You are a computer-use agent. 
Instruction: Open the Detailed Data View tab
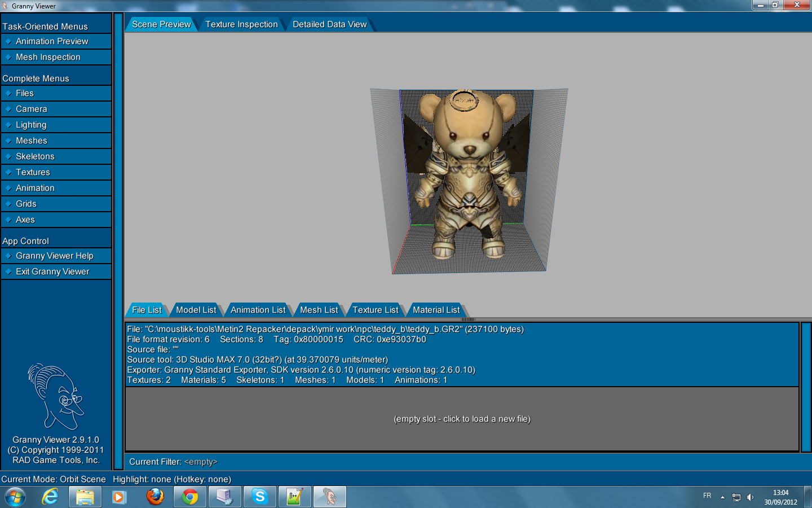(x=329, y=24)
